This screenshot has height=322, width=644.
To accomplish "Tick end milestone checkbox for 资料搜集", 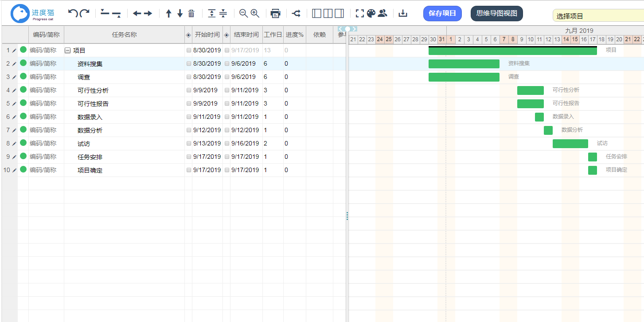I will point(227,64).
